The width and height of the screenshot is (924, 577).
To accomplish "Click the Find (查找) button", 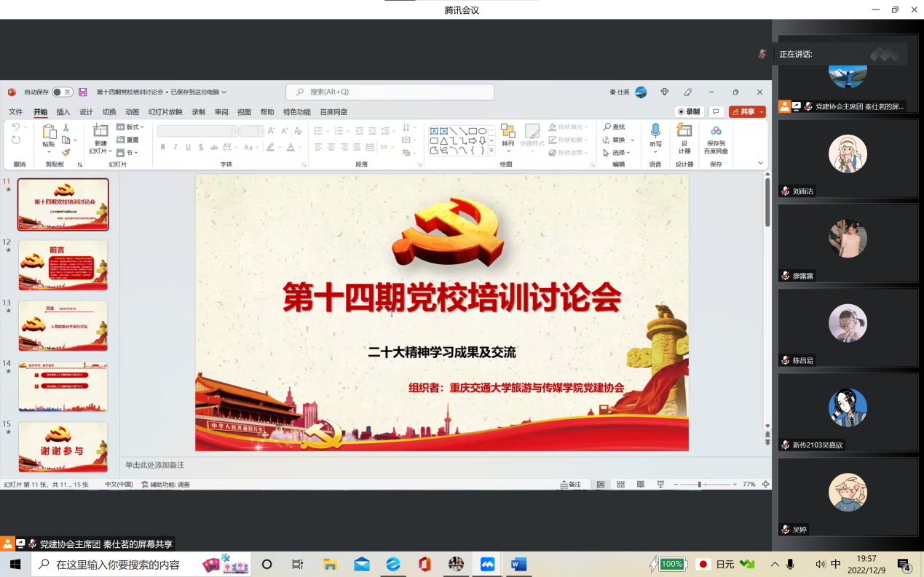I will click(614, 127).
